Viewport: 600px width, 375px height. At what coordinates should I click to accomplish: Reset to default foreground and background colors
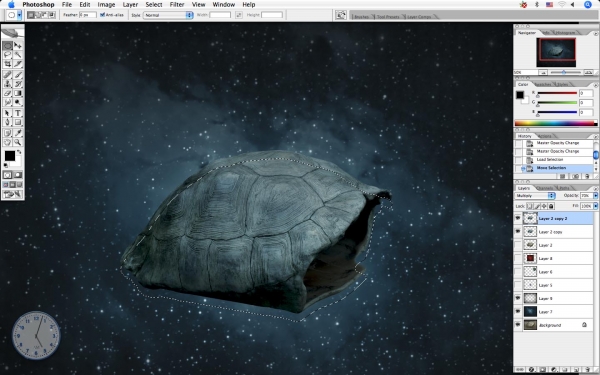pyautogui.click(x=6, y=165)
